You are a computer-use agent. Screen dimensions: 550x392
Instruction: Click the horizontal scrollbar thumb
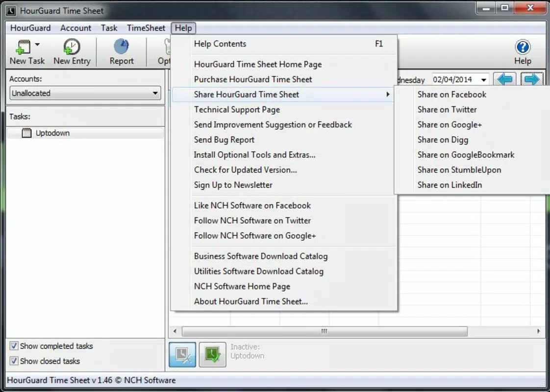click(325, 331)
